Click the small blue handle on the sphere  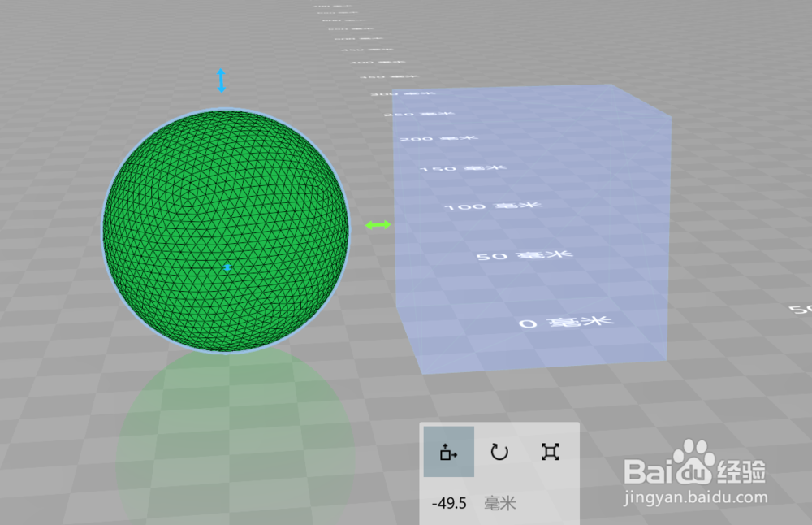tap(227, 267)
